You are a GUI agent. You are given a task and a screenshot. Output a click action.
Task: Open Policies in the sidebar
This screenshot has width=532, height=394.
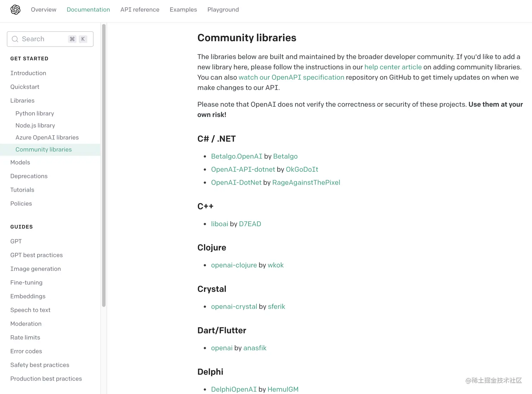pyautogui.click(x=21, y=204)
